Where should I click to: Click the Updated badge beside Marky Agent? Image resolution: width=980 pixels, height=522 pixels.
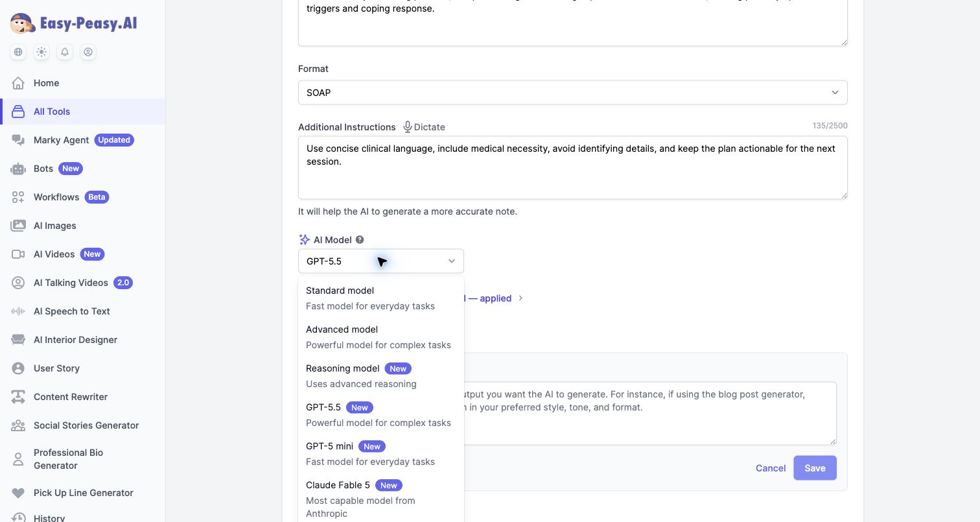(x=114, y=140)
